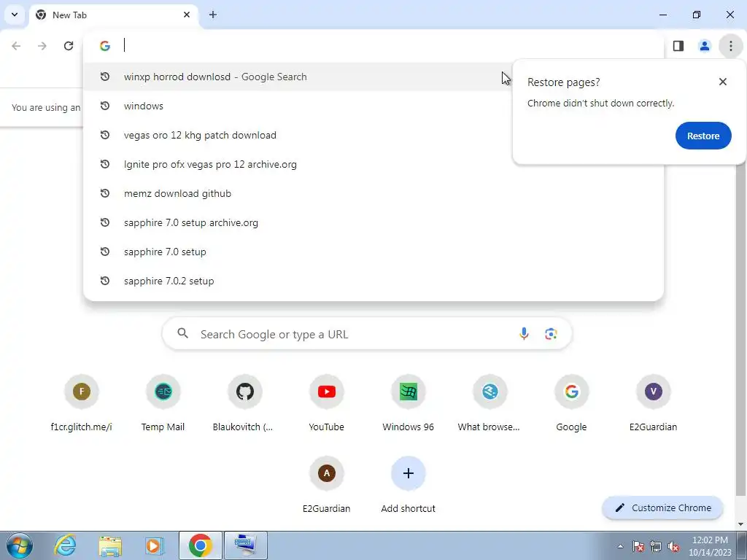Click the taskbar clock showing 12:02 PM
Image resolution: width=747 pixels, height=560 pixels.
710,545
